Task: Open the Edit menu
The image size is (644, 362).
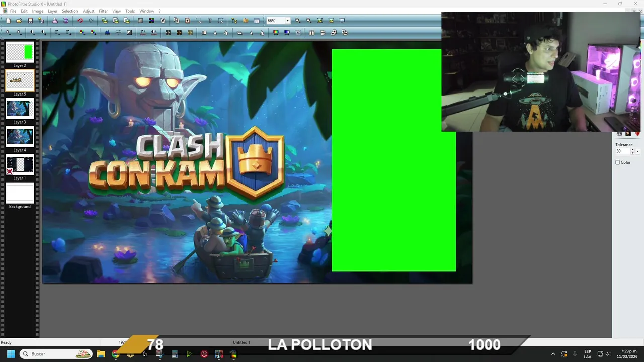Action: pos(24,11)
